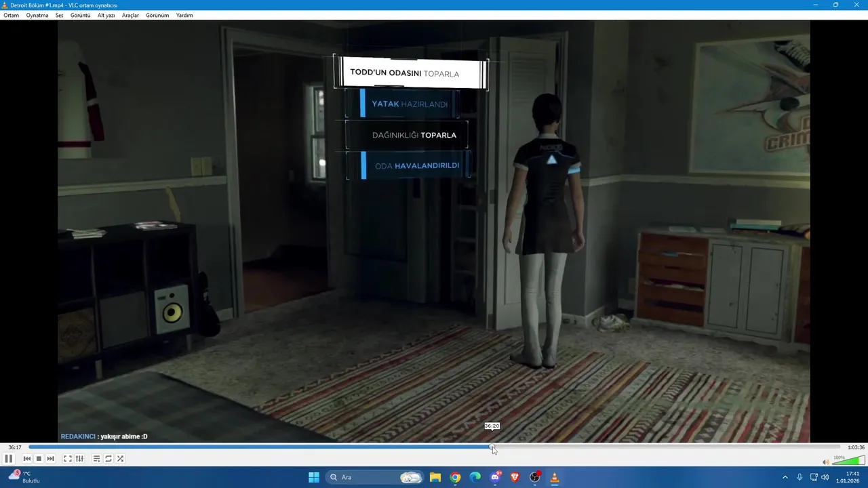868x488 pixels.
Task: Click the seek bar handle
Action: click(x=492, y=447)
